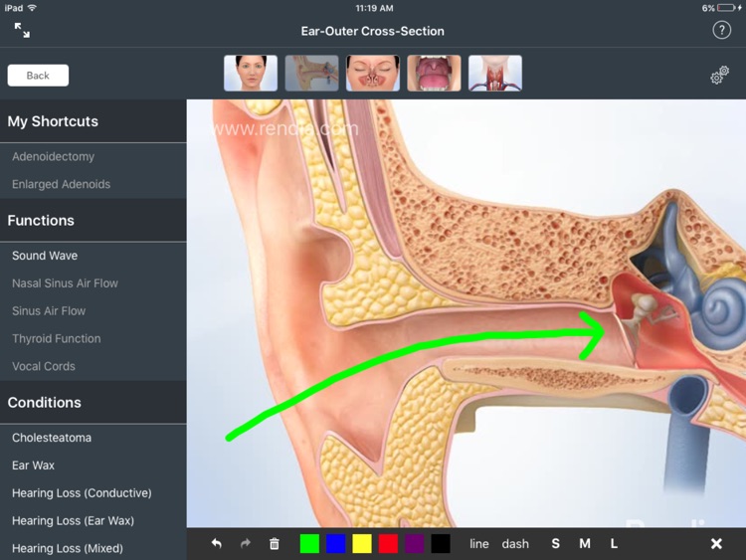
Task: Close the drawing toolbar with X
Action: (716, 543)
